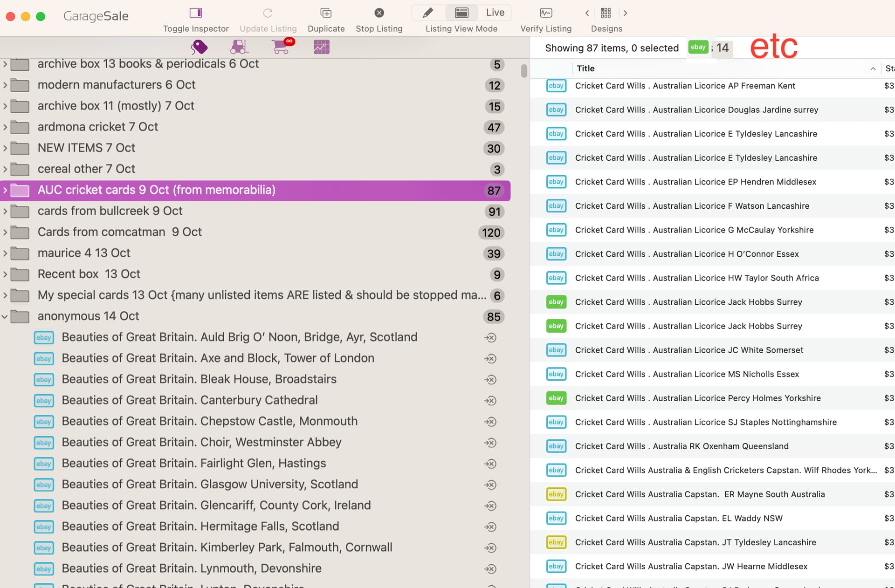Screen dimensions: 895x588
Task: Open the Designs grid icon
Action: click(x=606, y=13)
